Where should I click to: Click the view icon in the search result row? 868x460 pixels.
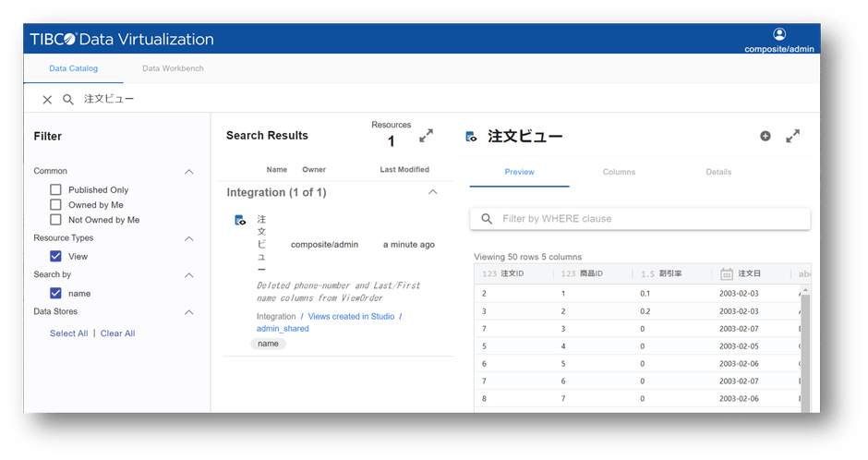point(240,220)
